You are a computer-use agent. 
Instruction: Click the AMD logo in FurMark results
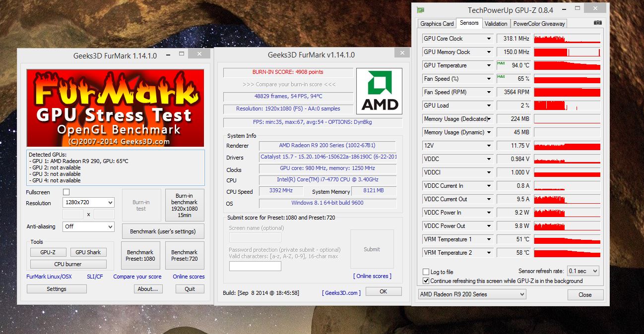point(380,91)
